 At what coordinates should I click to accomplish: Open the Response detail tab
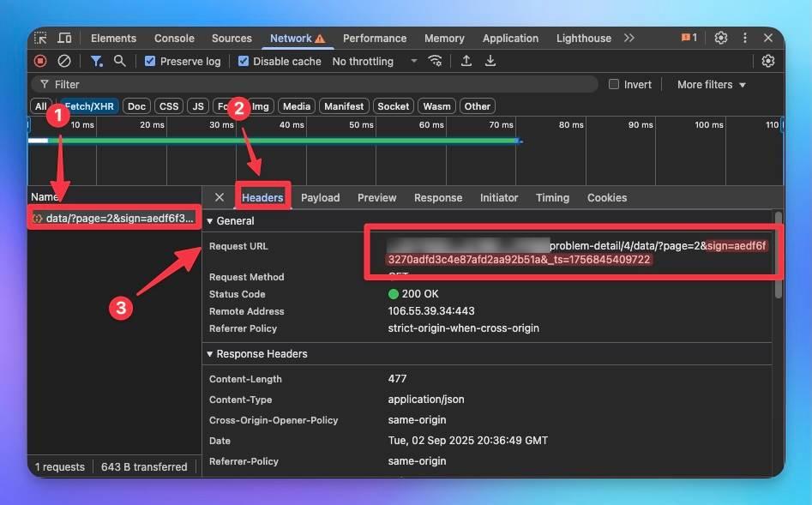point(438,197)
